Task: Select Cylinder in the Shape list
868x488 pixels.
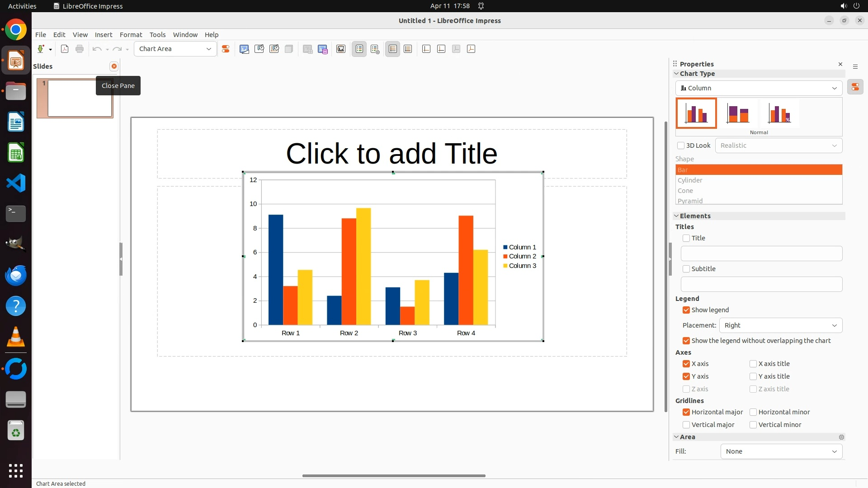Action: [x=690, y=180]
